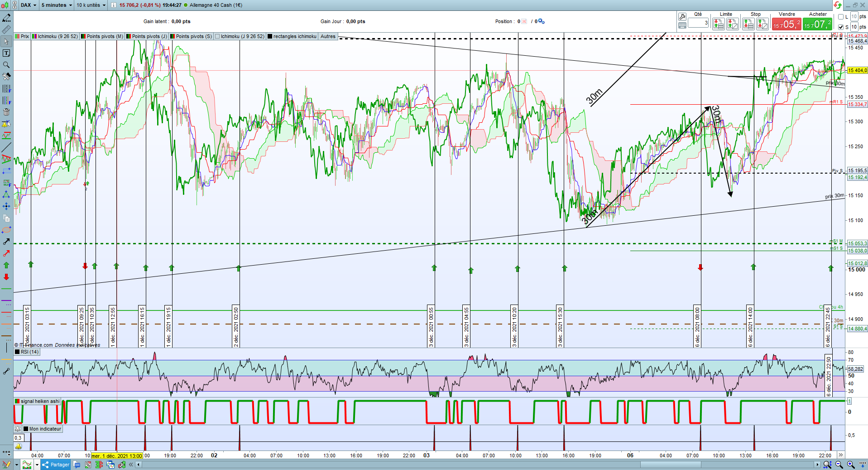
Task: Open the position settings gear icon
Action: coord(541,21)
